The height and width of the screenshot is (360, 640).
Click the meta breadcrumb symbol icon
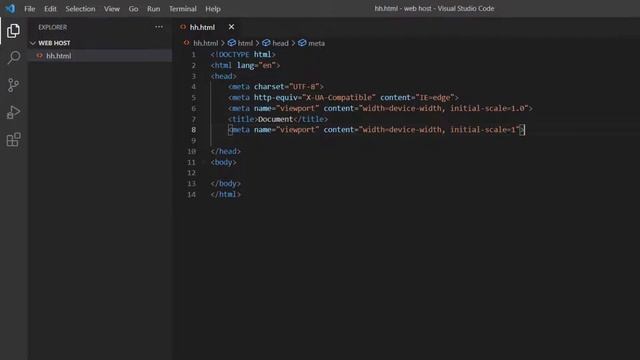302,43
